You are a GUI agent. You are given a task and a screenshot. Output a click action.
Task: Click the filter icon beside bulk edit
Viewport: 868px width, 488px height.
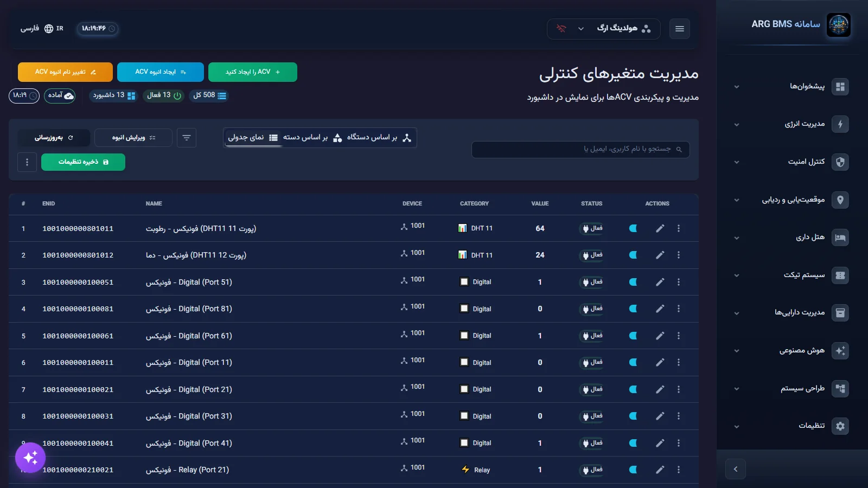187,138
